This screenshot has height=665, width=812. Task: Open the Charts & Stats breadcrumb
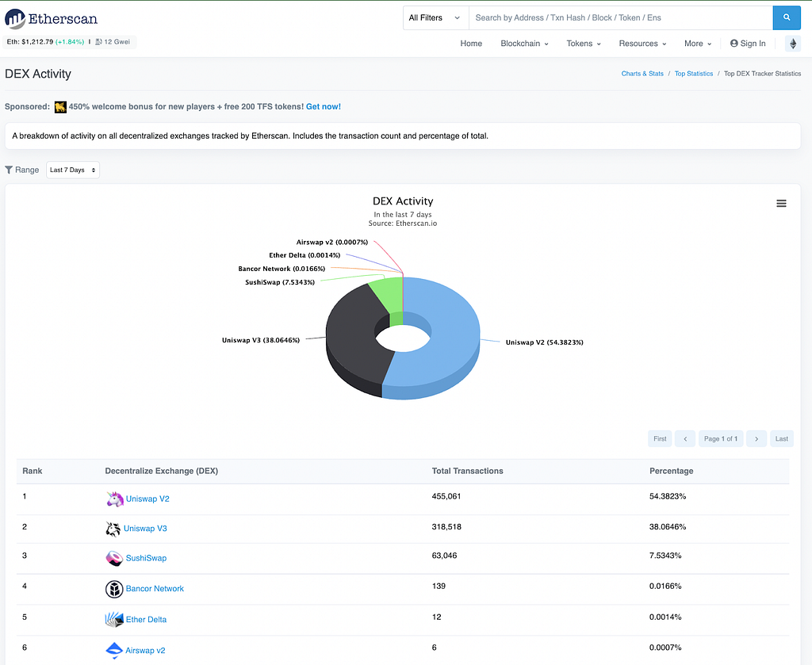coord(642,74)
